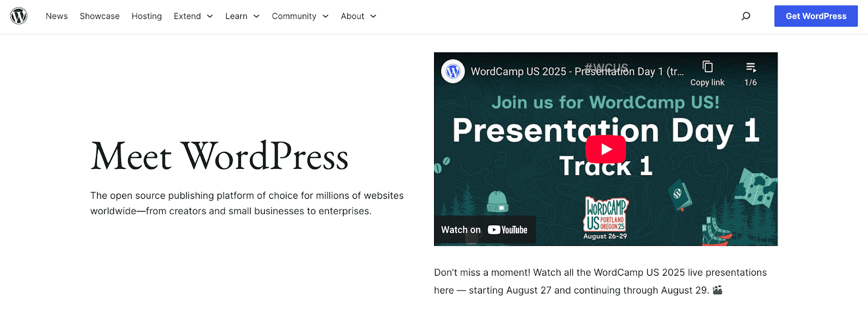Open the video playlist 1/6 icon
The width and height of the screenshot is (868, 311).
751,67
